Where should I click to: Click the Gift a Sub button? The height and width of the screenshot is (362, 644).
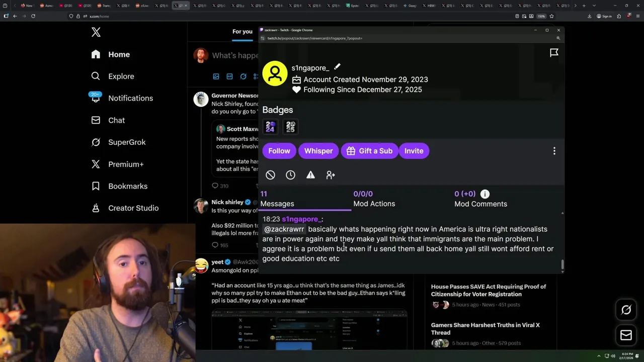369,151
